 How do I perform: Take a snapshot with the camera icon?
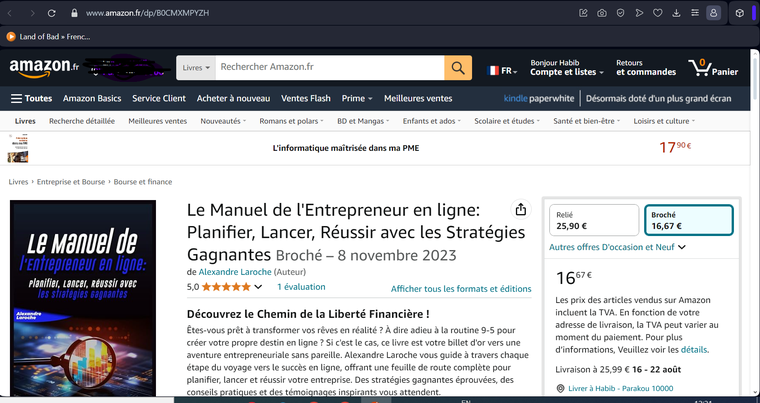tap(602, 13)
